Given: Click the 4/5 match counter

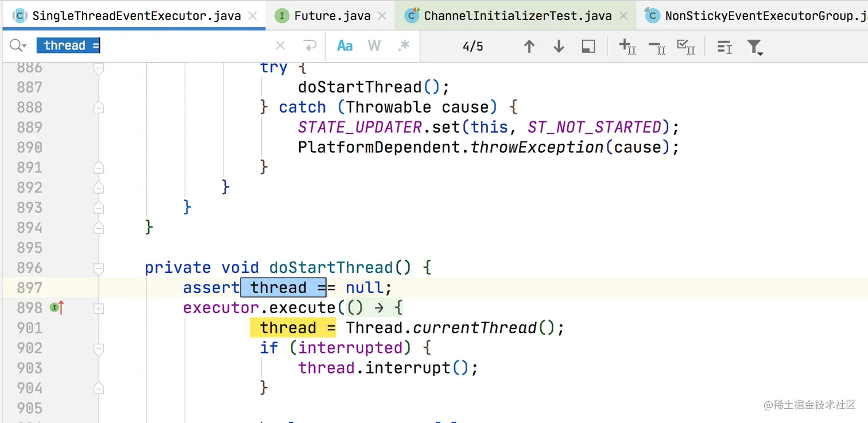Looking at the screenshot, I should point(473,47).
